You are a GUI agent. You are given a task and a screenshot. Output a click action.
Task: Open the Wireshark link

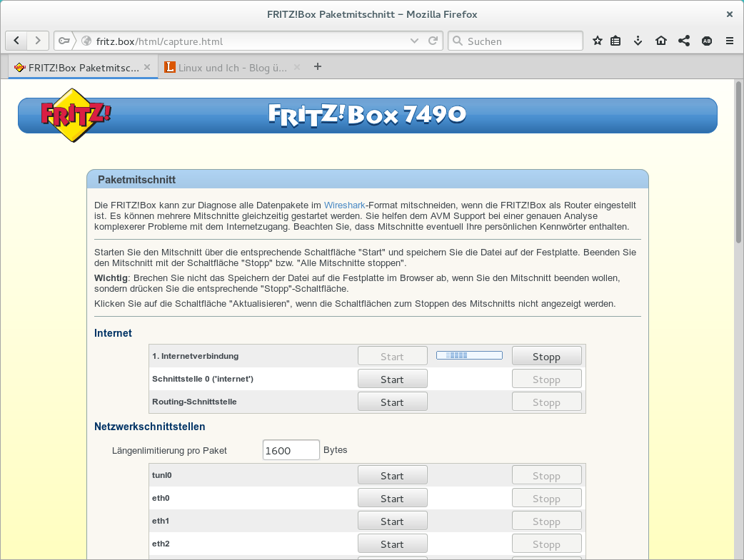point(345,205)
